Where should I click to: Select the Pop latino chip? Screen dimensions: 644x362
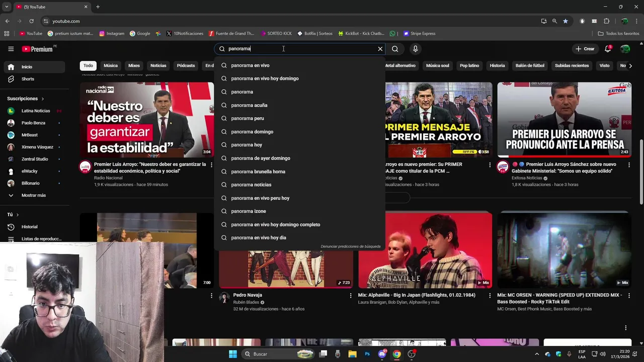pyautogui.click(x=469, y=65)
